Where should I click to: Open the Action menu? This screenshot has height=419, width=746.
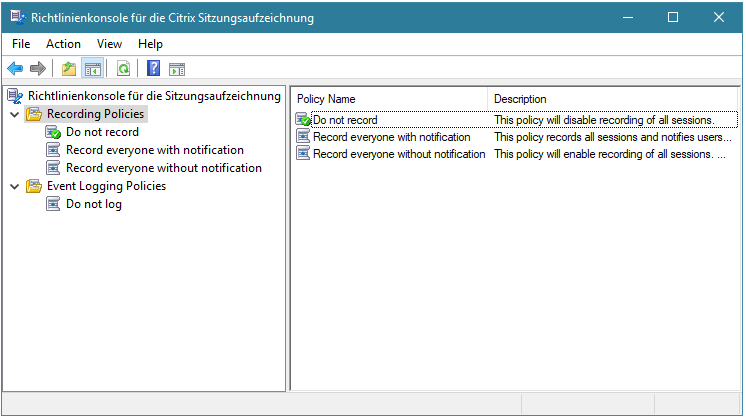coord(63,44)
